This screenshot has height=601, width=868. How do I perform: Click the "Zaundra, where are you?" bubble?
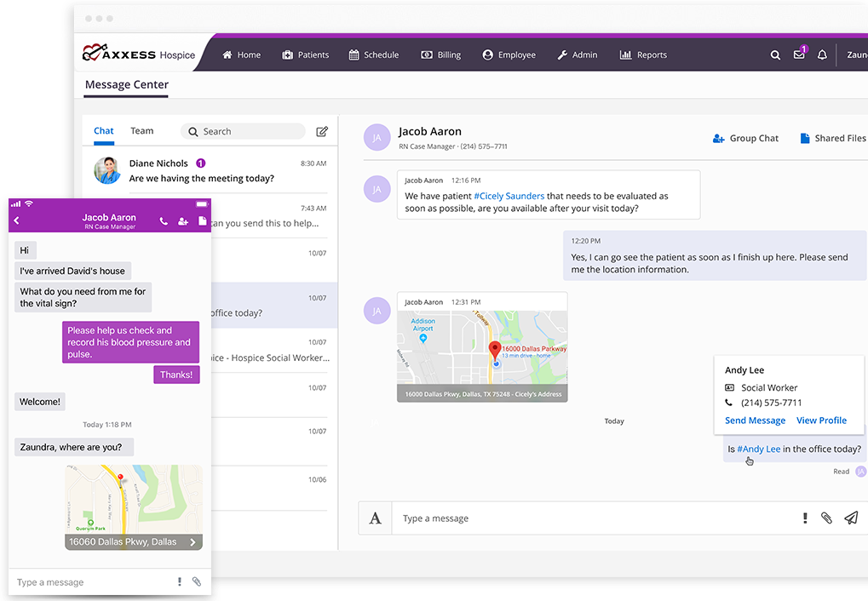73,447
